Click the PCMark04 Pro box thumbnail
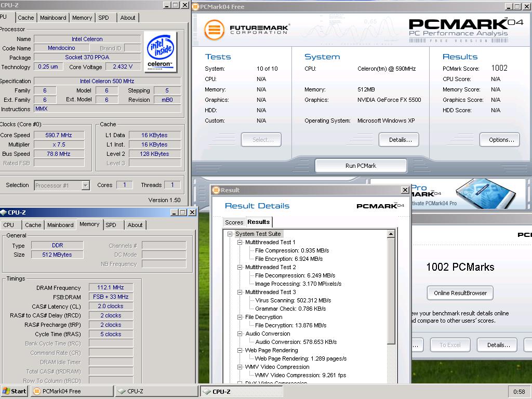Viewport: 532px width, 399px height. (x=486, y=193)
